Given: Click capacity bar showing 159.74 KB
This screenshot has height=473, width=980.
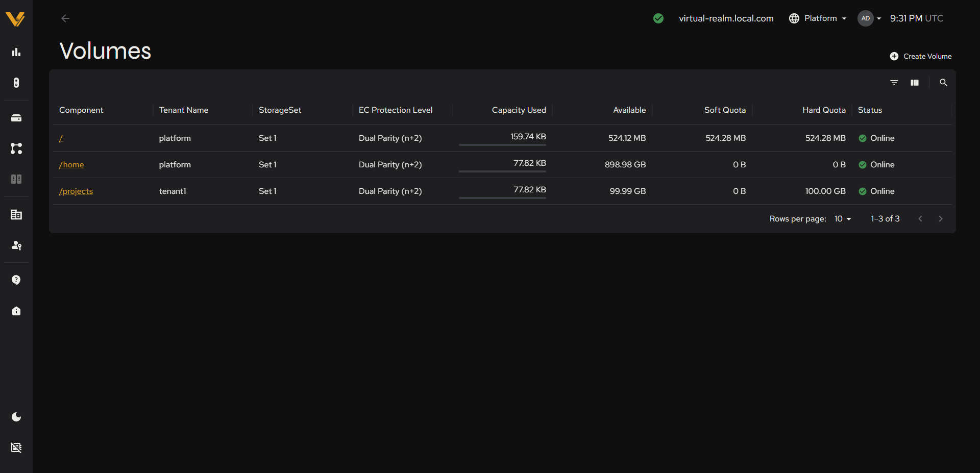Looking at the screenshot, I should click(x=502, y=145).
